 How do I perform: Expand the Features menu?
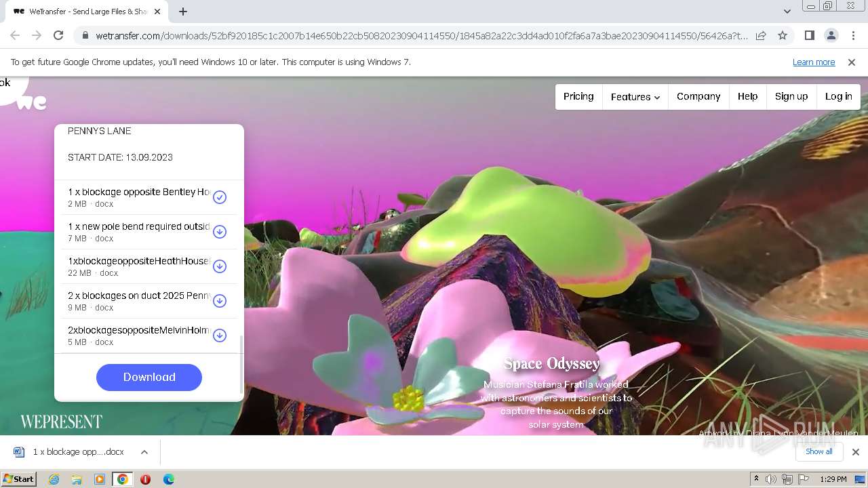point(635,97)
